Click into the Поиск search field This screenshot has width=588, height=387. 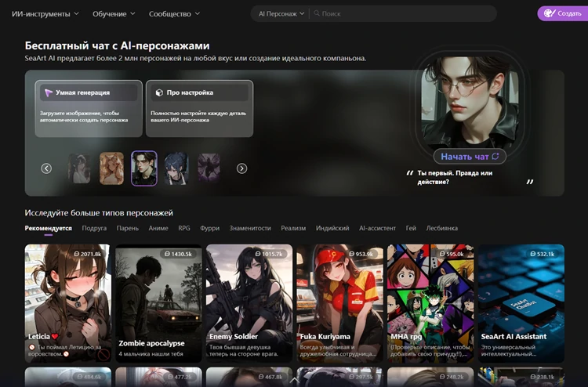point(404,14)
